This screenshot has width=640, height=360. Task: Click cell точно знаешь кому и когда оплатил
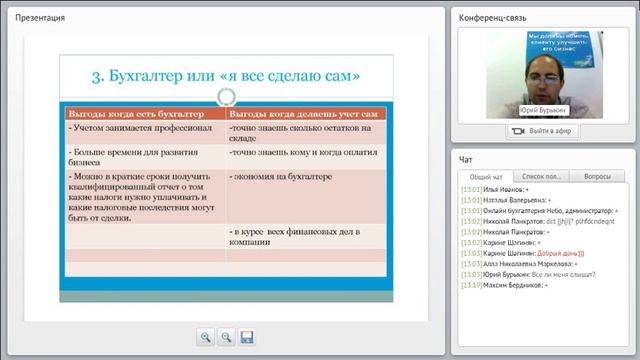click(306, 157)
